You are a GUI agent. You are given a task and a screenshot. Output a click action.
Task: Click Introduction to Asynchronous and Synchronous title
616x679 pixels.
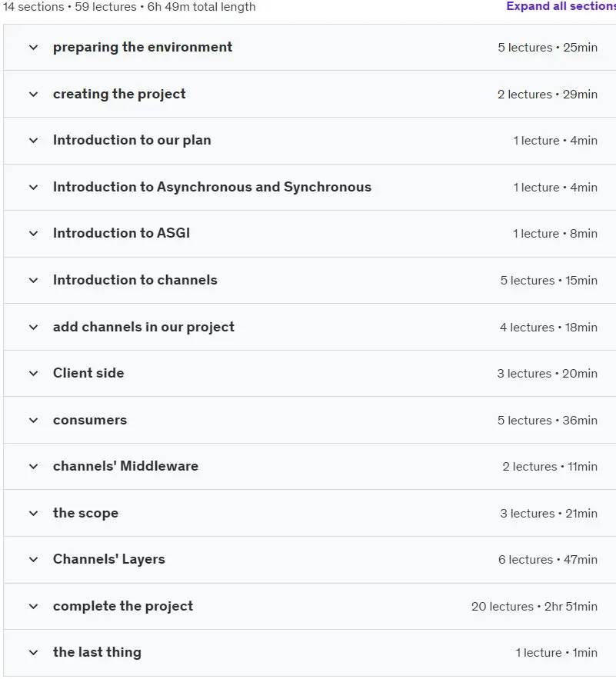pyautogui.click(x=212, y=187)
